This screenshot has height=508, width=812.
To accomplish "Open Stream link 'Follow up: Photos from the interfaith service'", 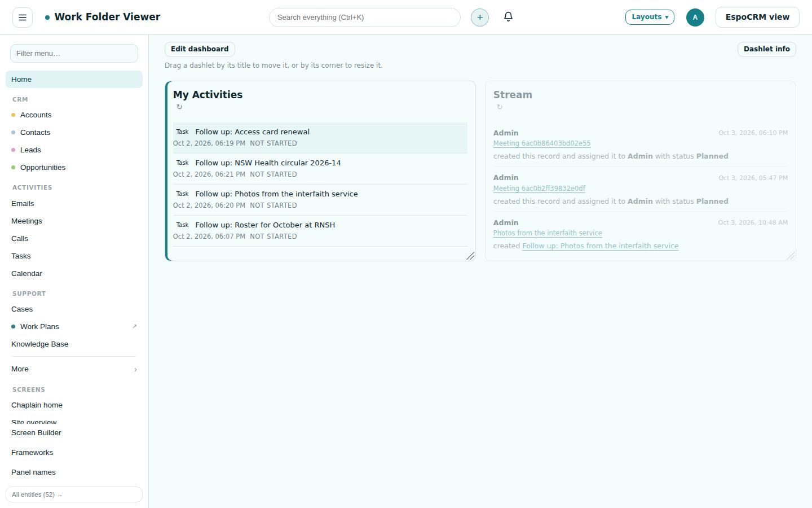I will [x=600, y=246].
